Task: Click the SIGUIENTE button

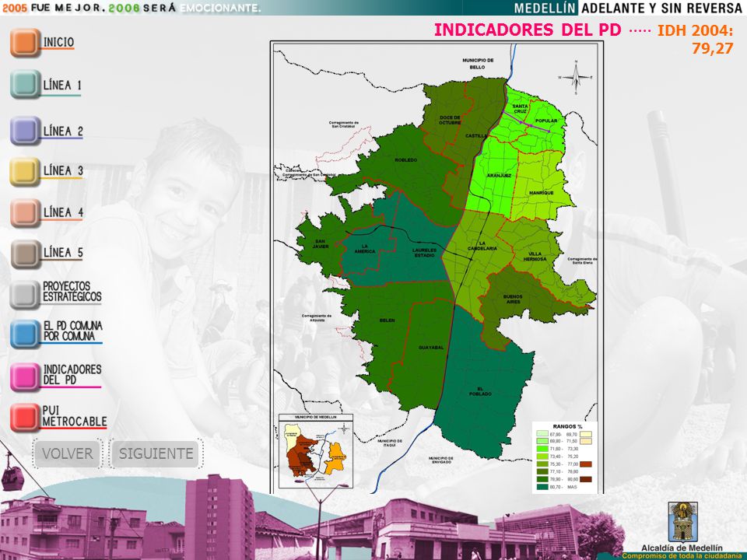Action: tap(156, 453)
